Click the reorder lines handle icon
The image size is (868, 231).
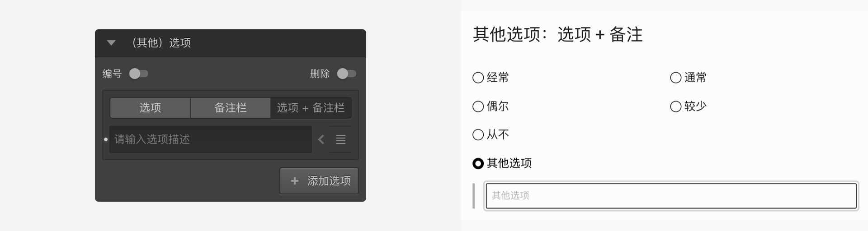[341, 139]
